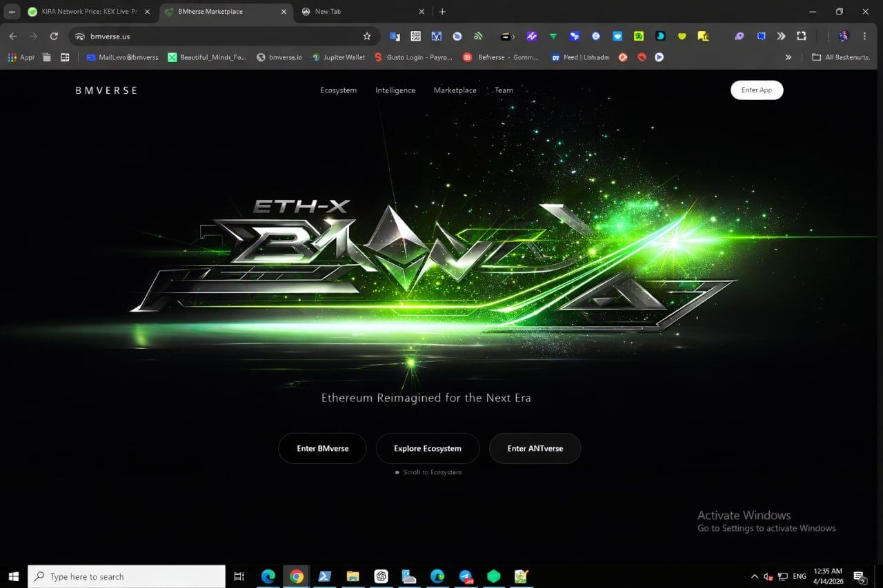Open Windows Start menu
The width and height of the screenshot is (883, 588).
tap(14, 576)
